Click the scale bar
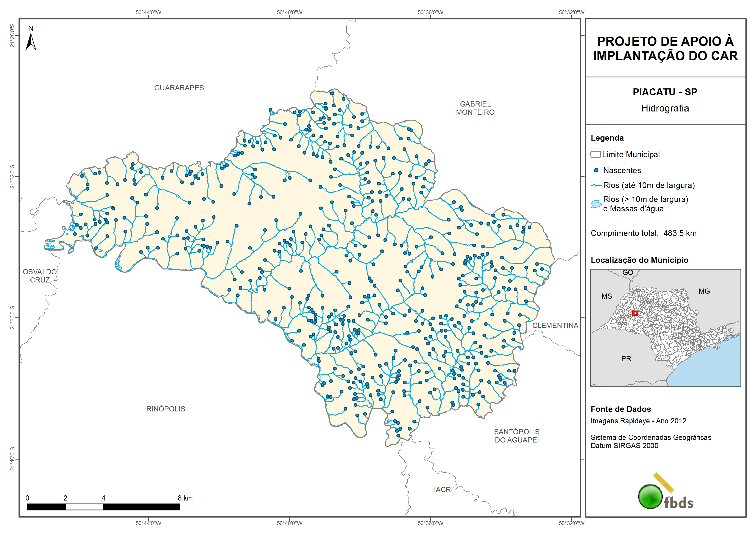This screenshot has width=756, height=535. pyautogui.click(x=103, y=507)
